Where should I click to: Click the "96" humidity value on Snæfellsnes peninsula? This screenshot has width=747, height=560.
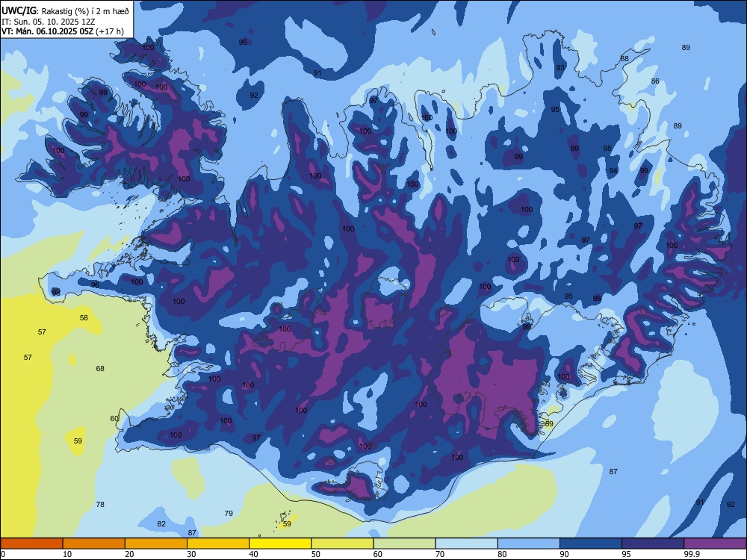tap(95, 284)
